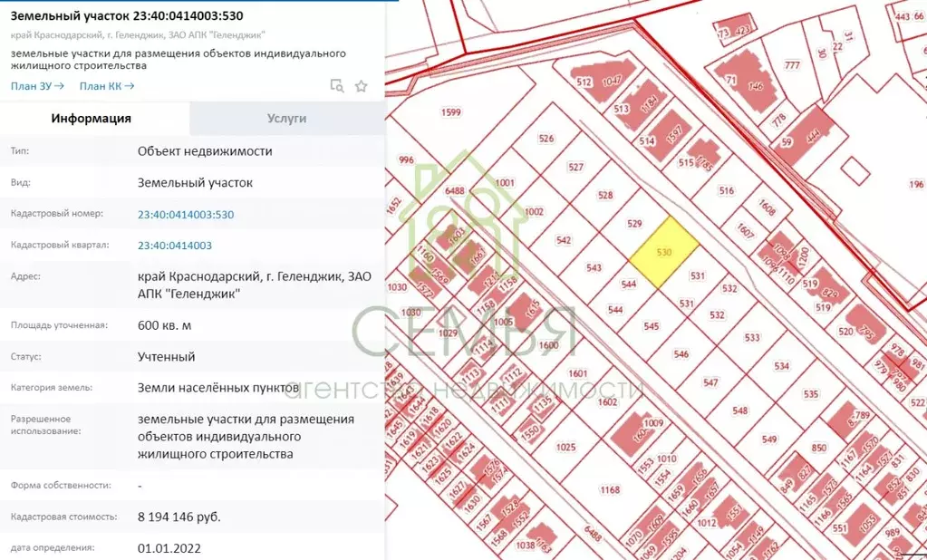Click the Земли населённых пунктов value
The image size is (927, 560).
pos(218,388)
